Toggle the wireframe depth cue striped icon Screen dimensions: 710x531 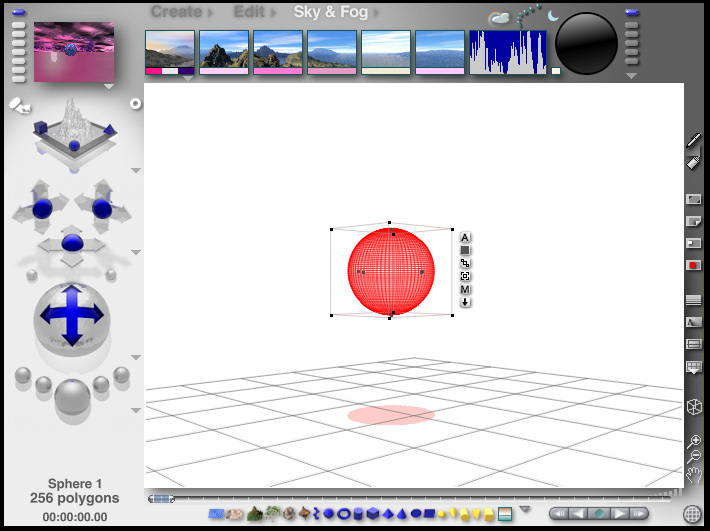pos(693,300)
